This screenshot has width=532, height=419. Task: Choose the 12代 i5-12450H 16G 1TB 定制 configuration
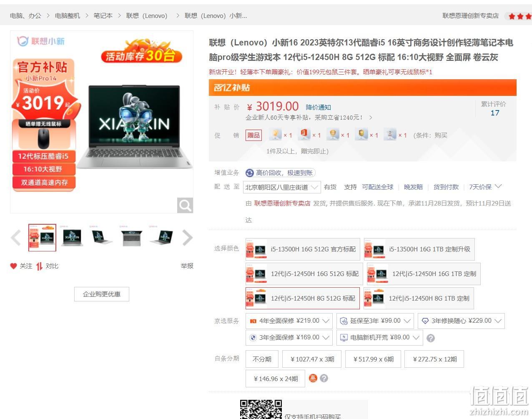tap(424, 274)
